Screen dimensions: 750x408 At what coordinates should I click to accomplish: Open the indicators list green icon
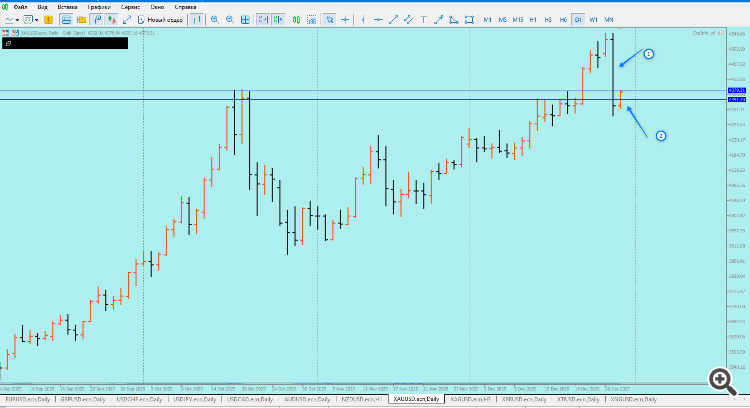pyautogui.click(x=297, y=20)
